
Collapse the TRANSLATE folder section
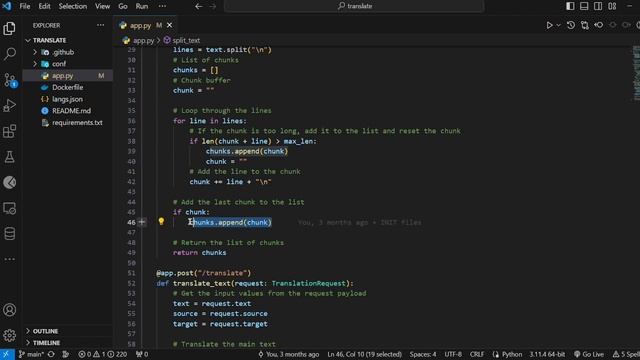click(67, 40)
